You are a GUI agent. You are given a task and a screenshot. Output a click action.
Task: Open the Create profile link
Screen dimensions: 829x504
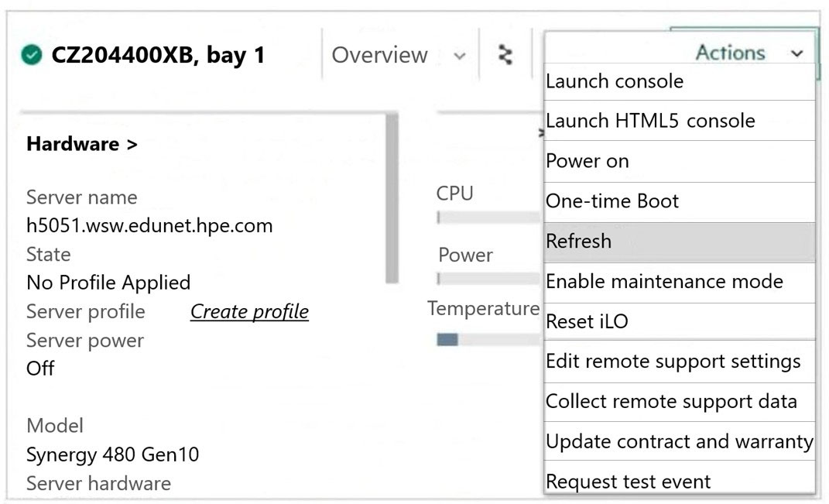point(249,311)
